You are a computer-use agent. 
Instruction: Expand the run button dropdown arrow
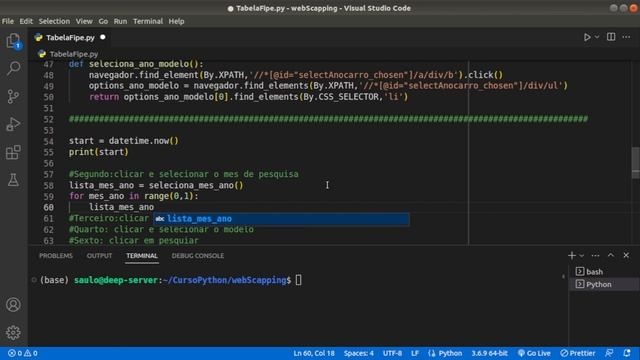click(597, 37)
